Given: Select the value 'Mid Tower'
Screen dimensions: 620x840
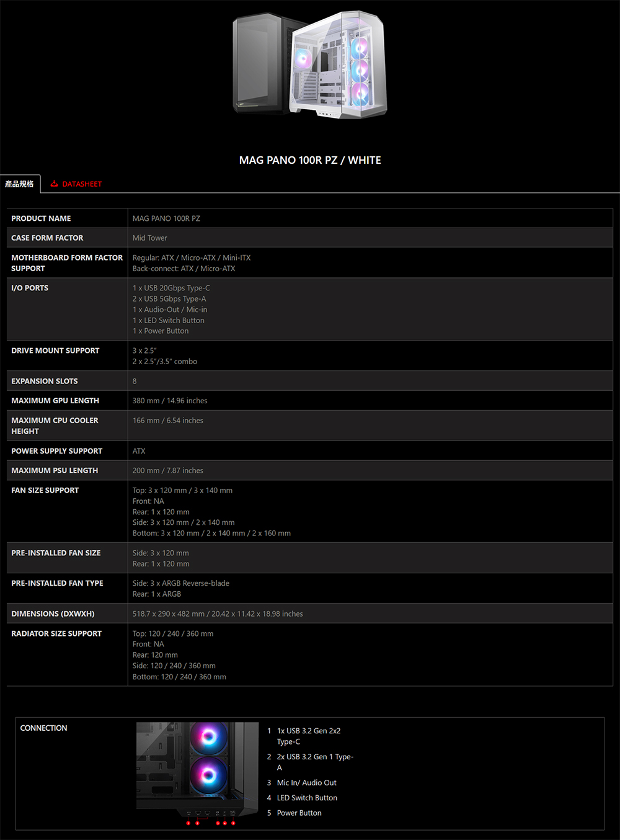Looking at the screenshot, I should (x=149, y=238).
